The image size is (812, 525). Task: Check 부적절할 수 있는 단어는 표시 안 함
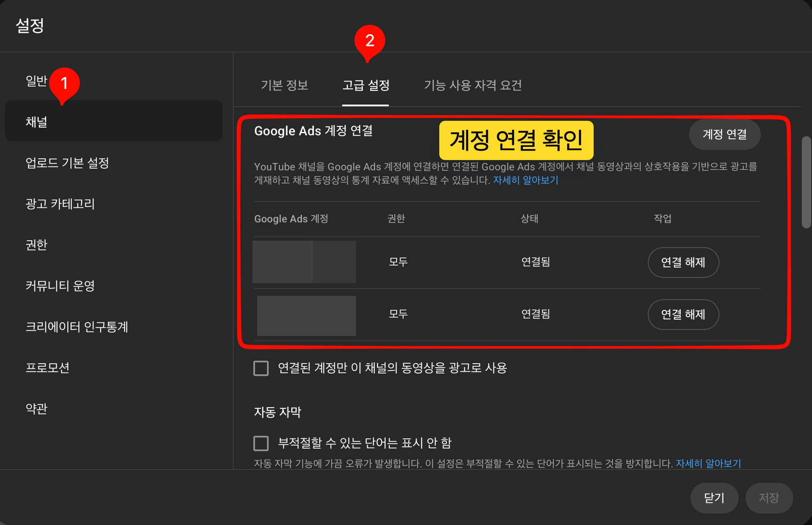click(261, 443)
